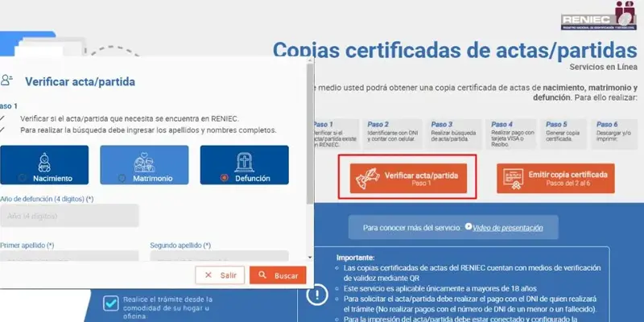Select the Defunción radio button
The image size is (644, 322).
point(225,178)
